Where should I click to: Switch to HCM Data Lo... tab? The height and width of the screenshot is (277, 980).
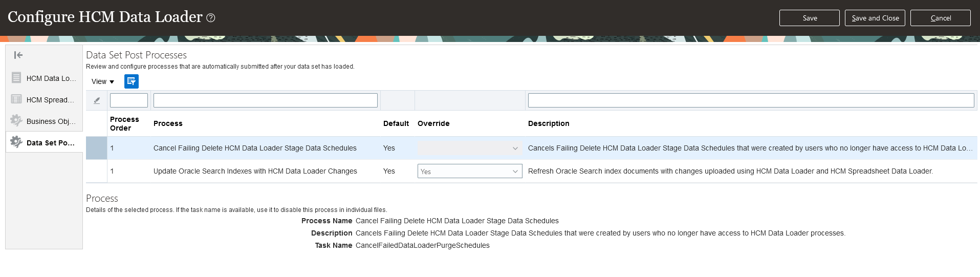(51, 78)
